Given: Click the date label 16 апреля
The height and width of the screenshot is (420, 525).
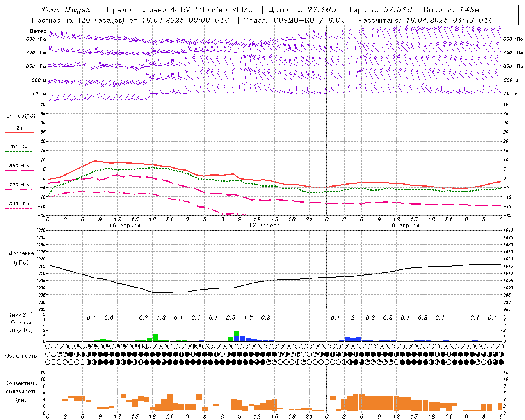Looking at the screenshot, I should pos(125,226).
